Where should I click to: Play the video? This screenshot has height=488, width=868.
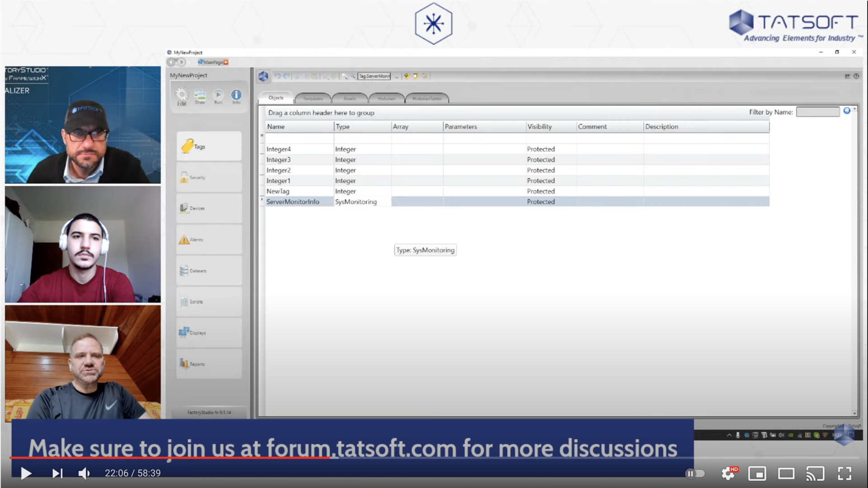click(26, 473)
